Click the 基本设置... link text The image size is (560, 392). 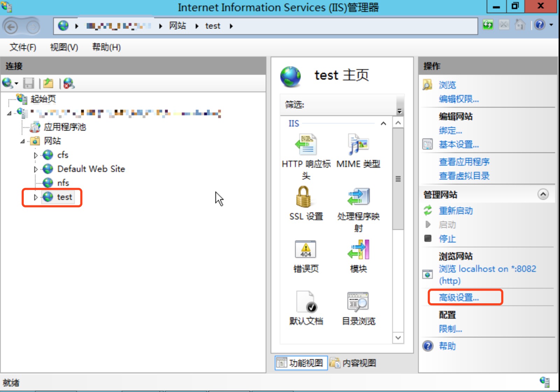(459, 144)
